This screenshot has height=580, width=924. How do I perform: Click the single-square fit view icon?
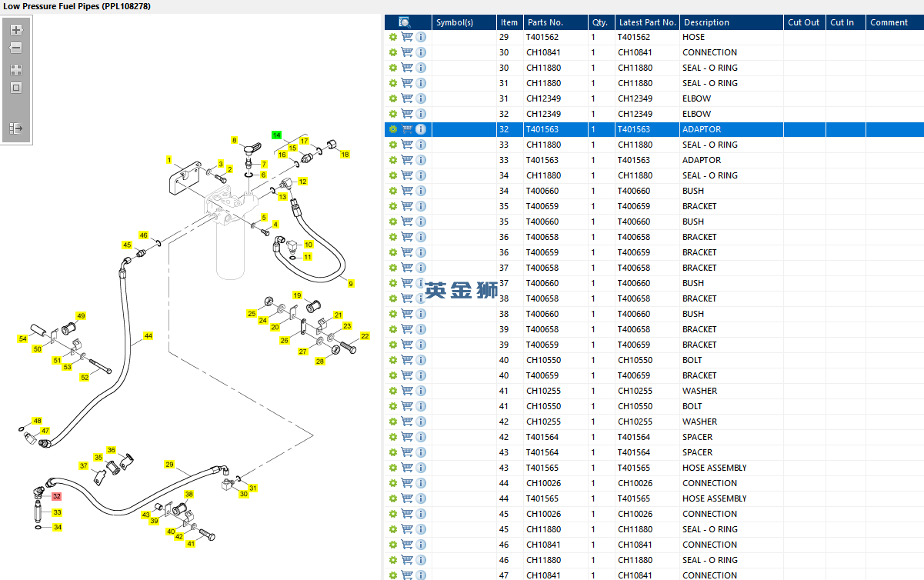pos(16,88)
